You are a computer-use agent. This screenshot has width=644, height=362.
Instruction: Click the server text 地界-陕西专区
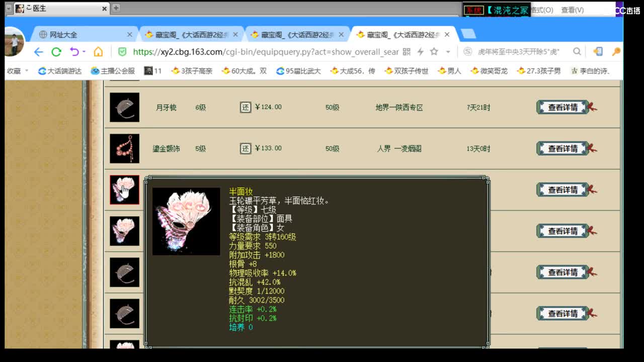(399, 108)
